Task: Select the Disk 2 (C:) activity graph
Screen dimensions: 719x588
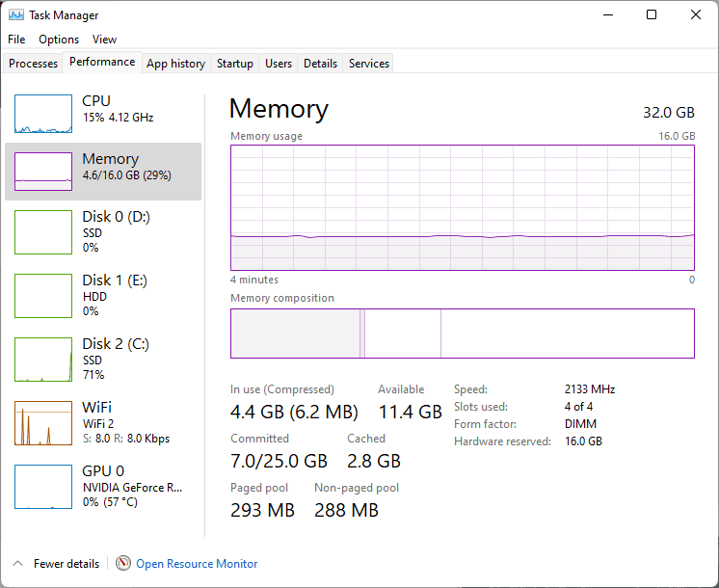Action: pos(43,360)
